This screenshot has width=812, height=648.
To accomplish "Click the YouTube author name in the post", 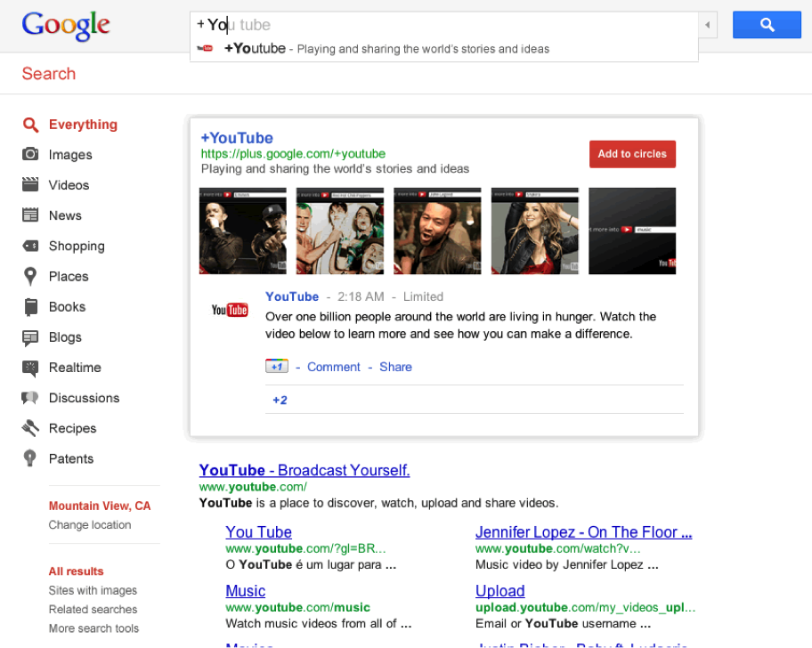I will 292,296.
